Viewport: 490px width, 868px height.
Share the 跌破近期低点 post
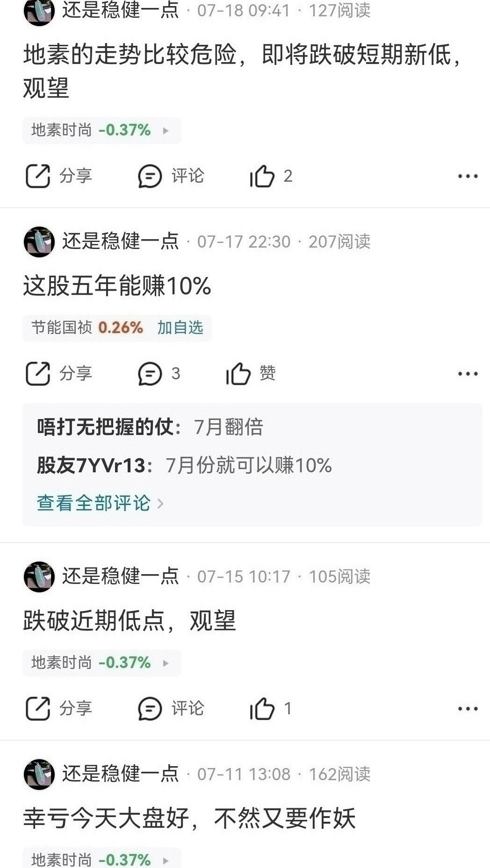click(x=58, y=709)
